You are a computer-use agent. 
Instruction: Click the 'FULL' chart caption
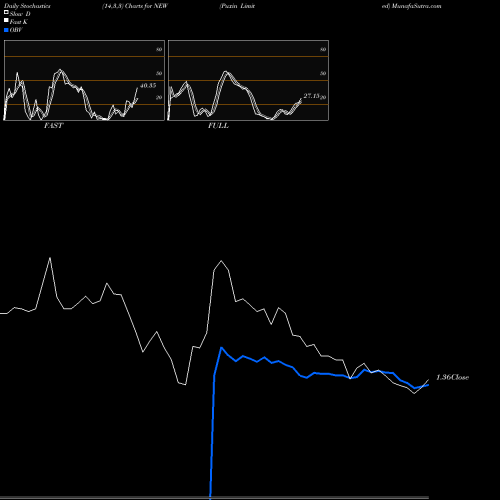[218, 126]
